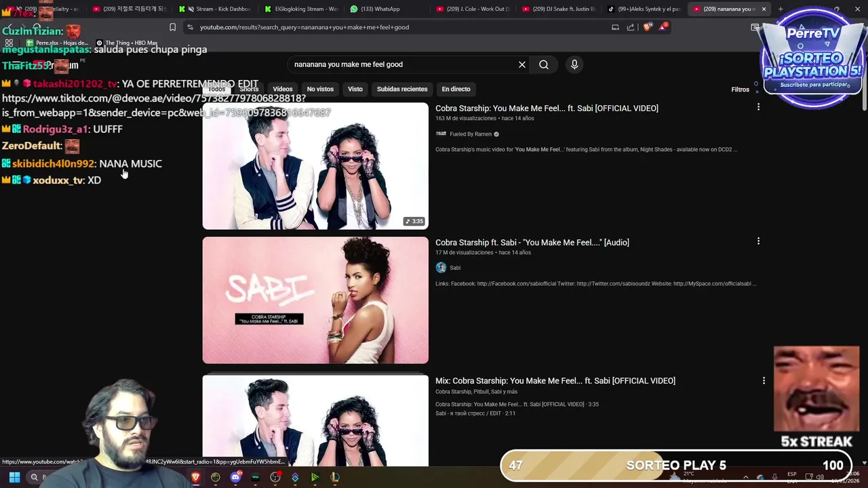
Task: Select the Shorts filter chip
Action: 249,89
